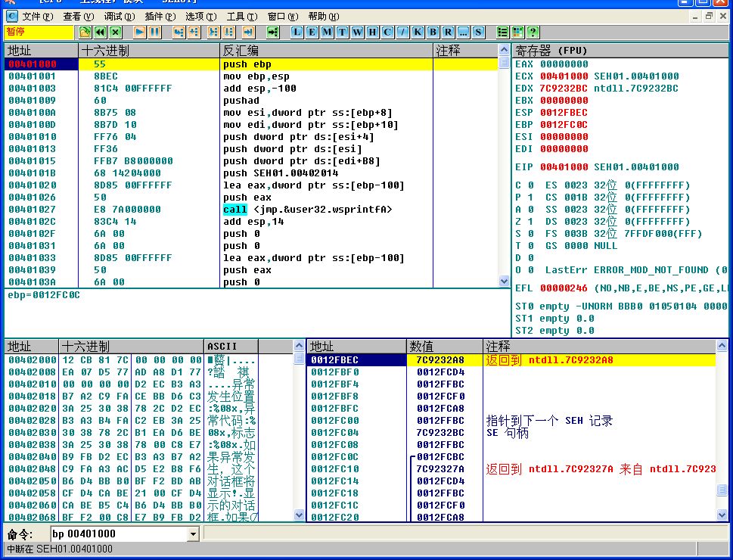Image resolution: width=733 pixels, height=560 pixels.
Task: Click the Trace into toolbar icon
Action: tap(213, 33)
